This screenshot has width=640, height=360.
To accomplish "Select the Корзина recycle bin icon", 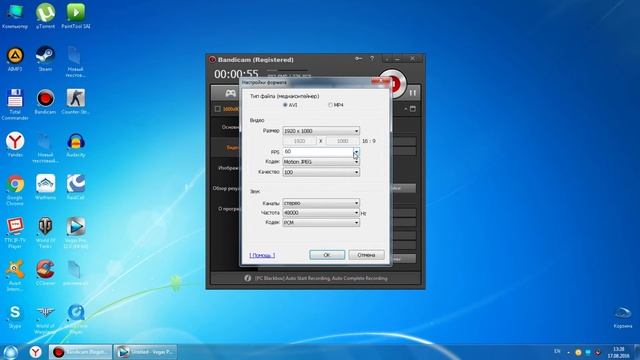I will [x=623, y=318].
